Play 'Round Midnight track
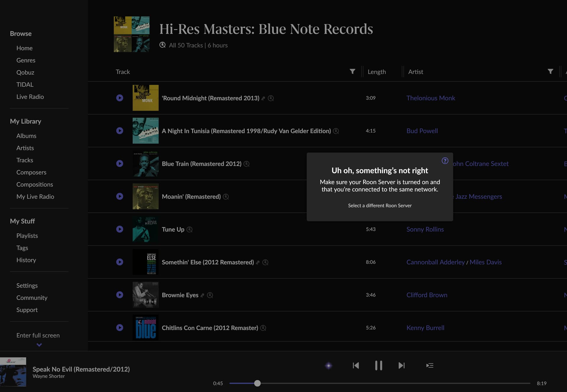 tap(120, 98)
